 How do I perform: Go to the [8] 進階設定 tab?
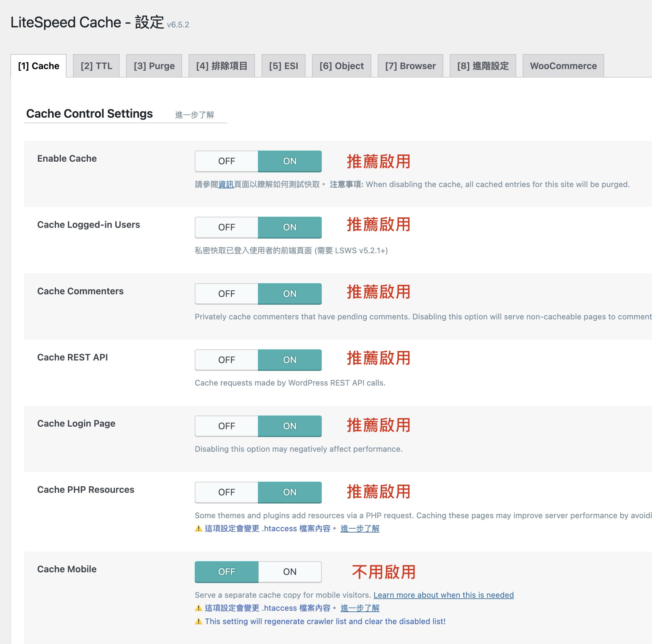pyautogui.click(x=483, y=66)
